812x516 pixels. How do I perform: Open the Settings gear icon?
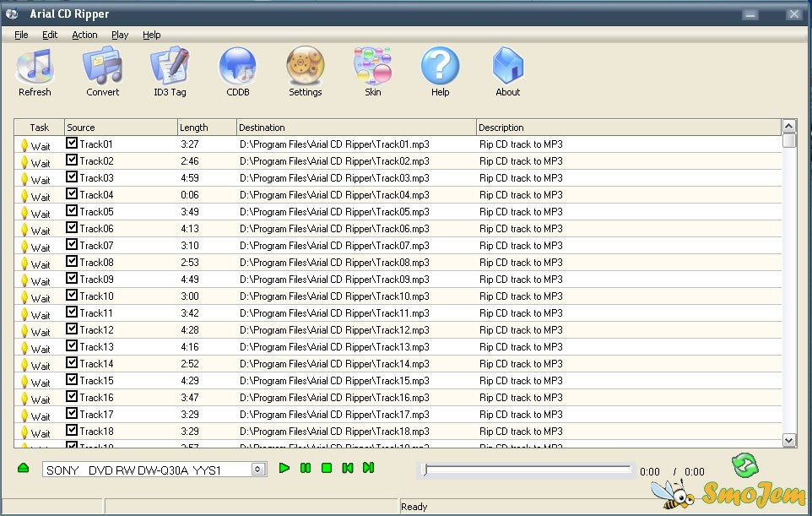coord(306,66)
